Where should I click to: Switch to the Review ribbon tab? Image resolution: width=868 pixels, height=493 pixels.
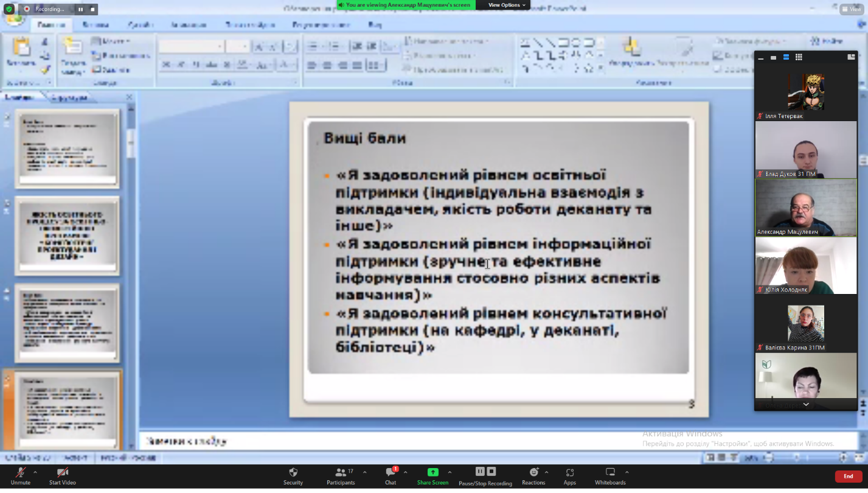(321, 25)
